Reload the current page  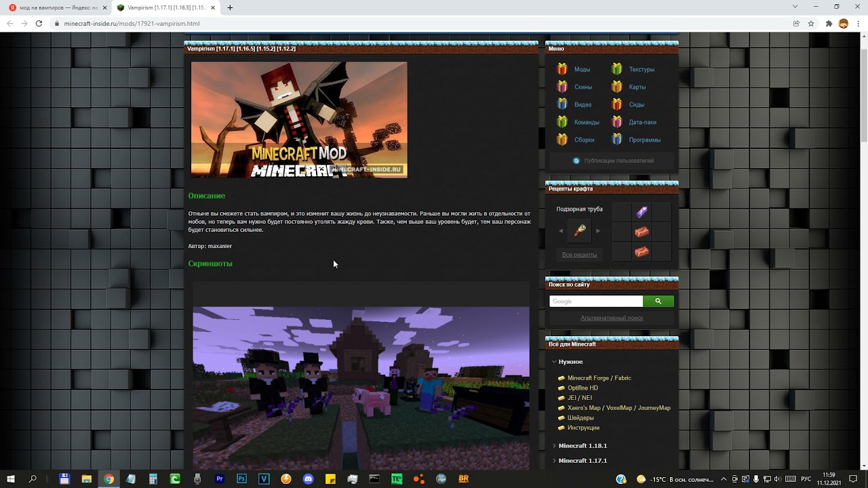click(39, 23)
